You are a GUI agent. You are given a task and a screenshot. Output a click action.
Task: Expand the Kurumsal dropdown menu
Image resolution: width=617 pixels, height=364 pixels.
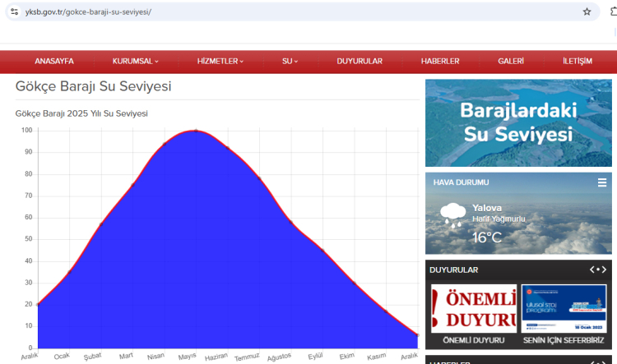136,62
